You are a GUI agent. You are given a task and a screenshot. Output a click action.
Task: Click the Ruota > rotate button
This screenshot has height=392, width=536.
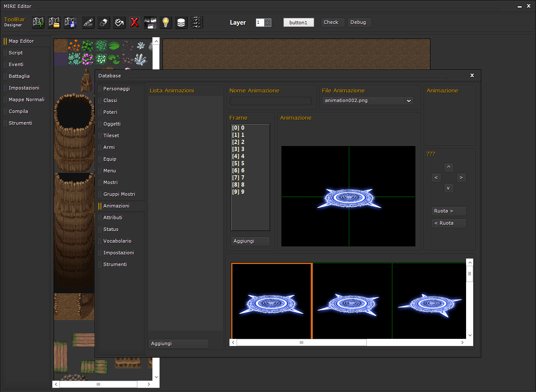[x=449, y=211]
